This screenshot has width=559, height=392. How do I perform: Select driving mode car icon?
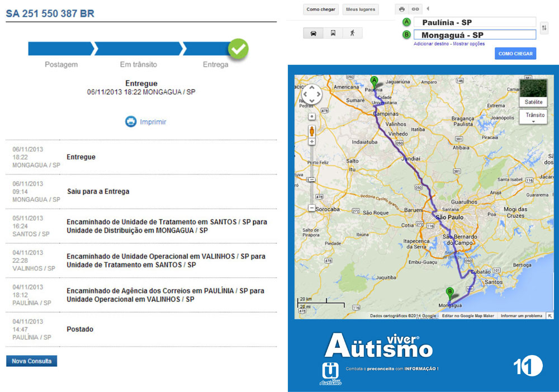313,33
